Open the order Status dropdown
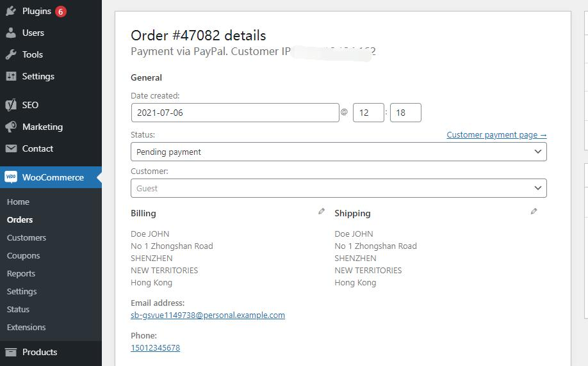Image resolution: width=588 pixels, height=366 pixels. point(338,152)
